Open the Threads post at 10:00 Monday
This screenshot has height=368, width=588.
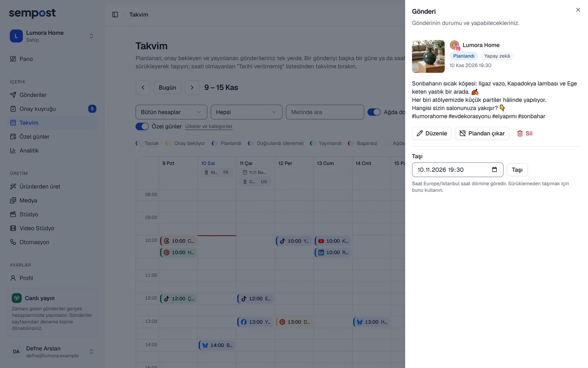coord(178,241)
